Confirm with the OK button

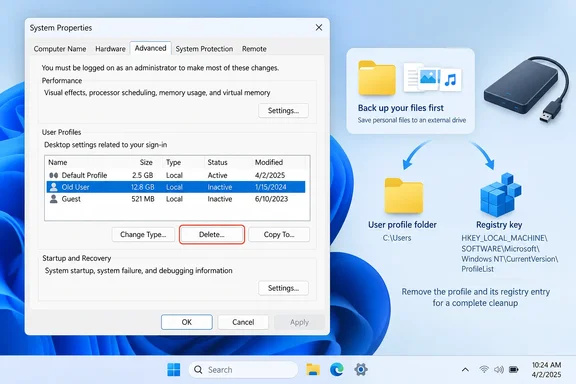[x=187, y=322]
